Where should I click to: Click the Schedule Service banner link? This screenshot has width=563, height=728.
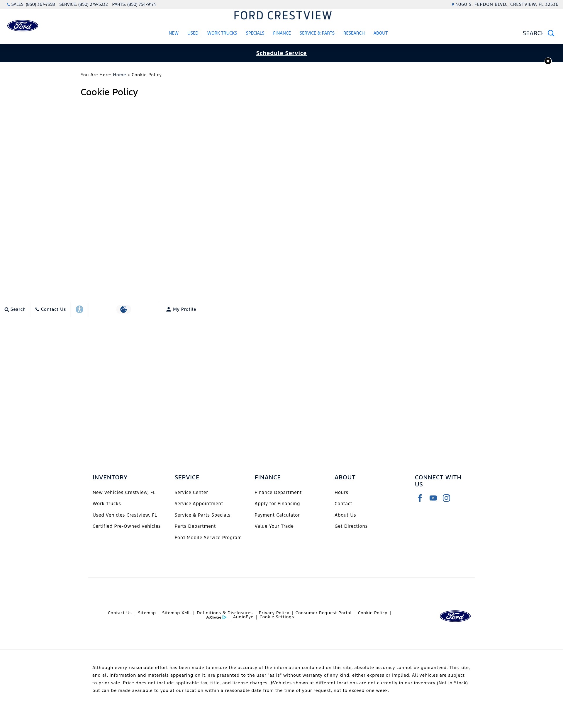coord(281,53)
